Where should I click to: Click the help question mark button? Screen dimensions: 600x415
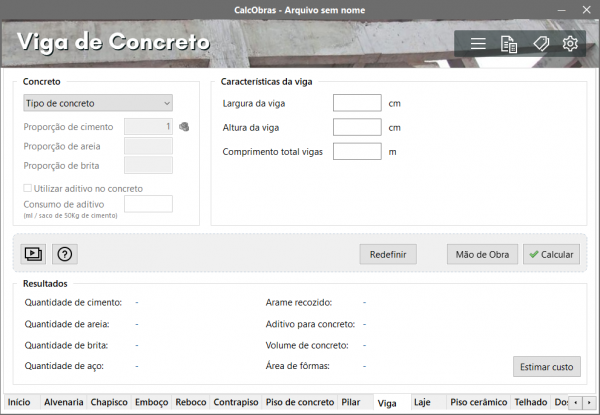click(65, 254)
